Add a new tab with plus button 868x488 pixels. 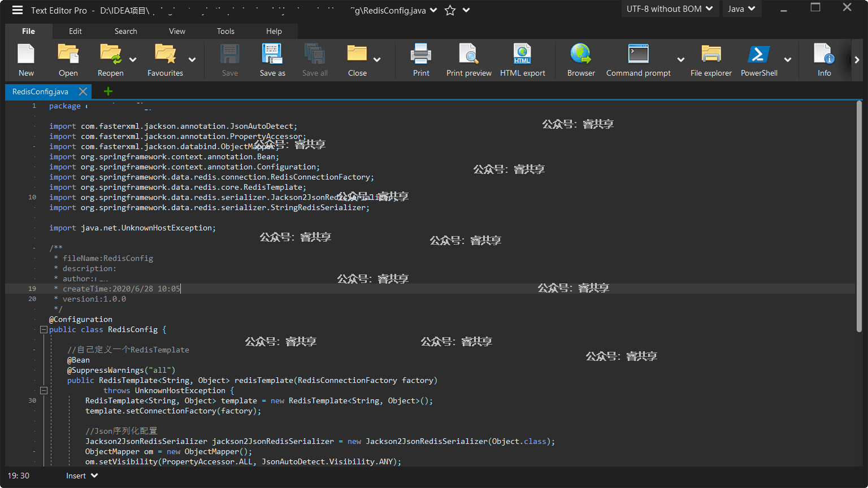[x=108, y=91]
